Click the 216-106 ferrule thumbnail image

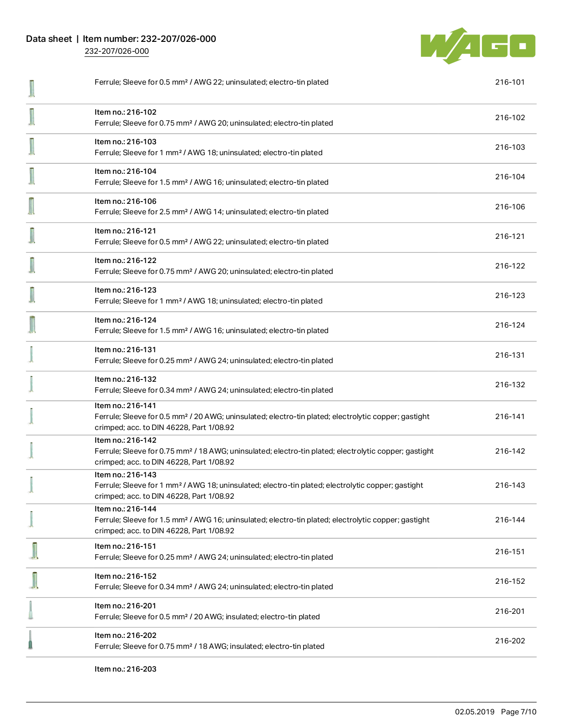pyautogui.click(x=31, y=206)
